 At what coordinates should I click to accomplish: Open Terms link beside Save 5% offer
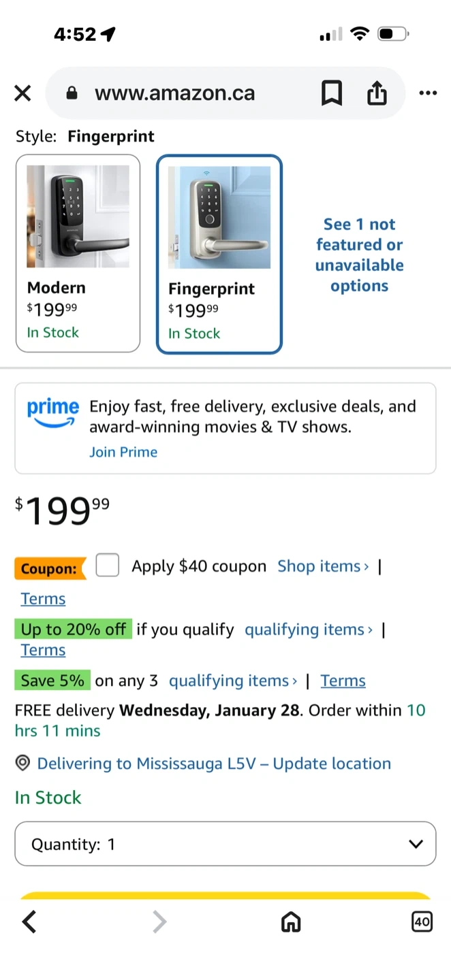pyautogui.click(x=343, y=681)
